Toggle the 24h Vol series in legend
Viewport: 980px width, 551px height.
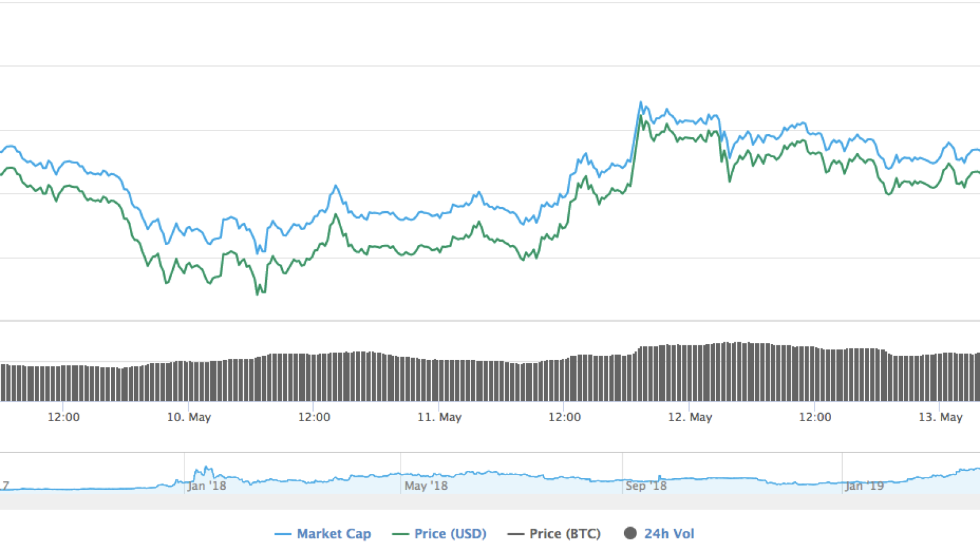pos(659,534)
